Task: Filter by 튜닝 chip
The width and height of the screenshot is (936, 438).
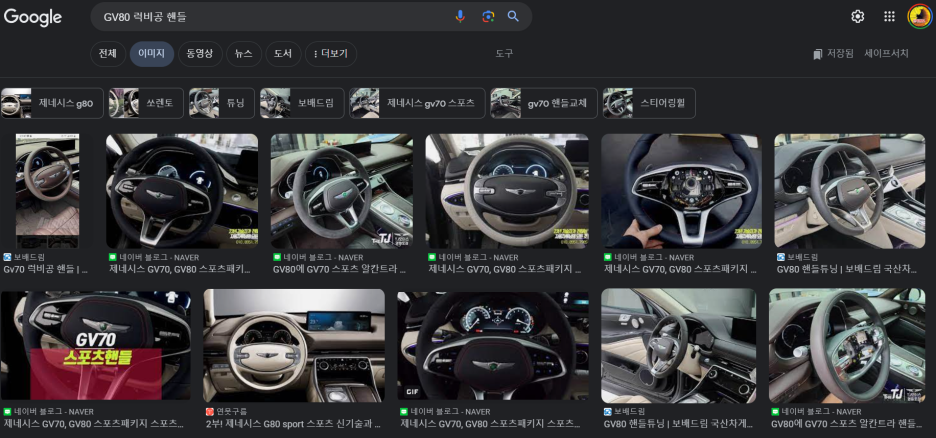Action: pyautogui.click(x=221, y=103)
